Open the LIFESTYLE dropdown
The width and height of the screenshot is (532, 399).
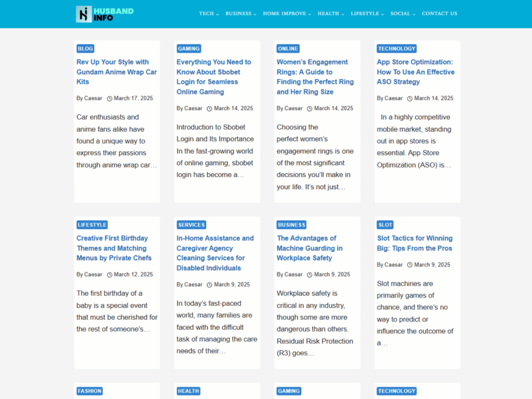pos(366,14)
